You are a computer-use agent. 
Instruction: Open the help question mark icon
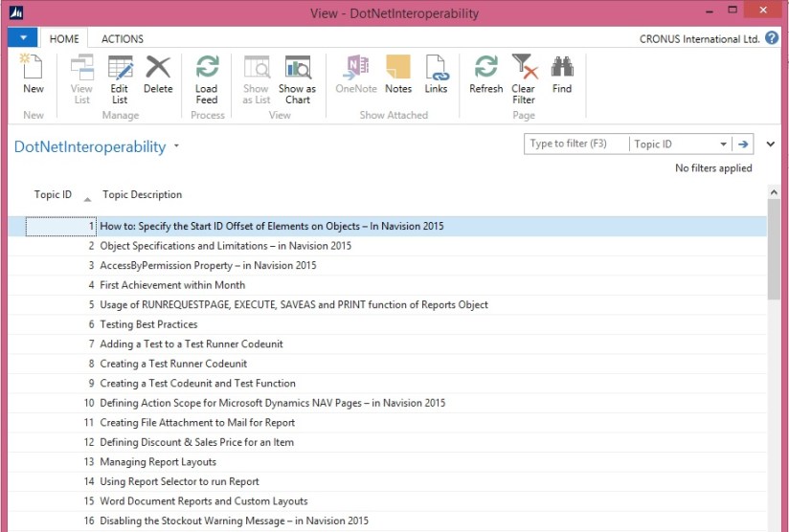click(x=772, y=38)
